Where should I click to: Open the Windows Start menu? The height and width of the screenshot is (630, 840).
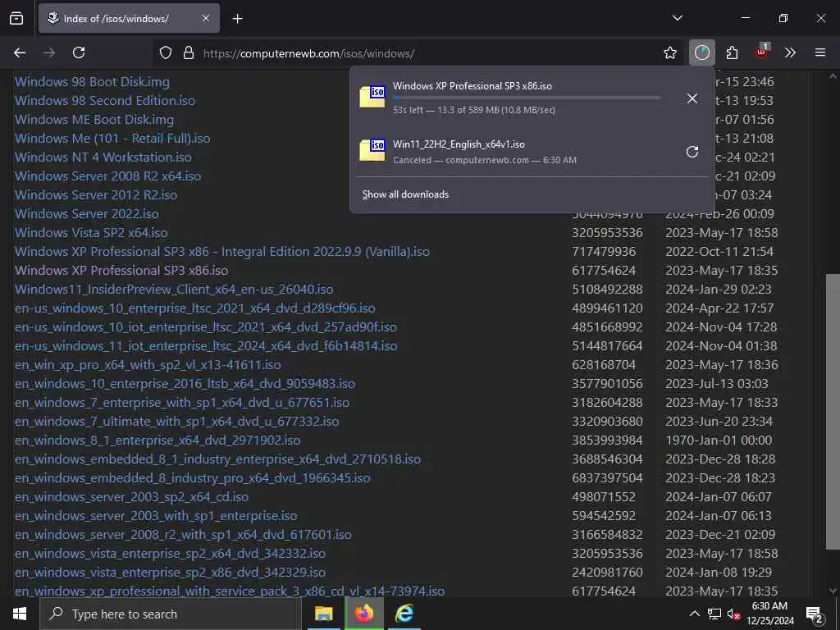pyautogui.click(x=20, y=614)
